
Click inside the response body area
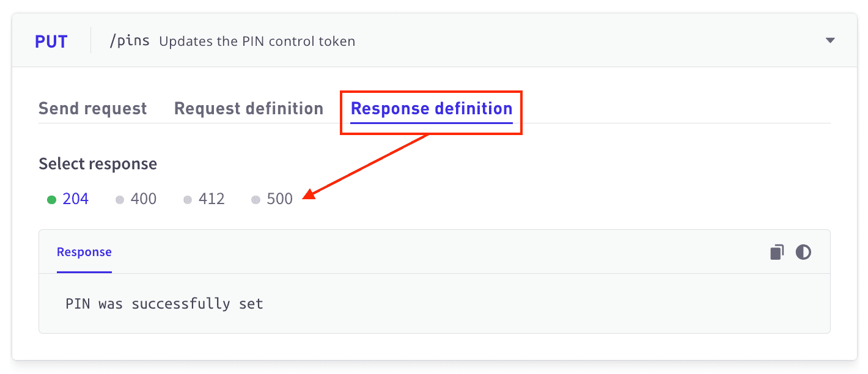coord(428,303)
